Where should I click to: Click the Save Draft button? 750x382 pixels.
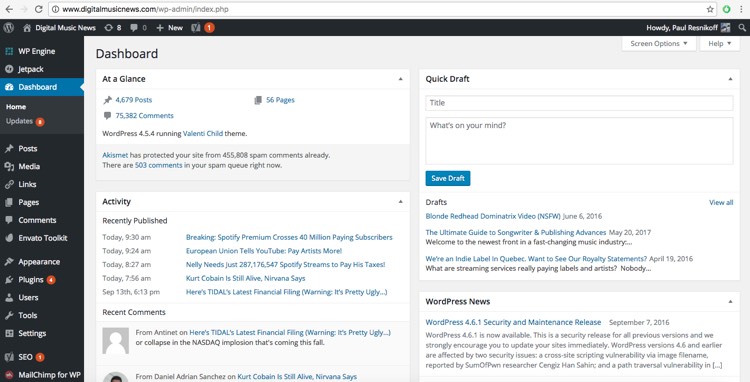click(448, 178)
